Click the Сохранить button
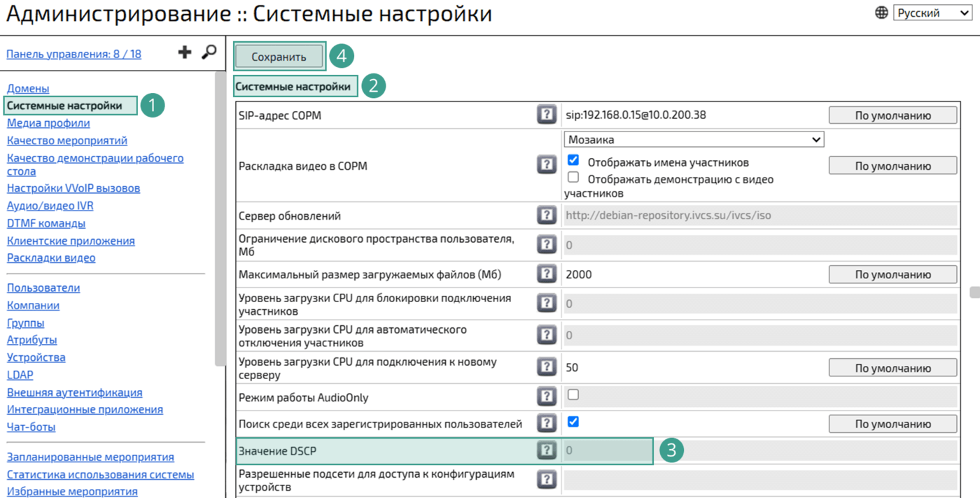 (x=279, y=57)
